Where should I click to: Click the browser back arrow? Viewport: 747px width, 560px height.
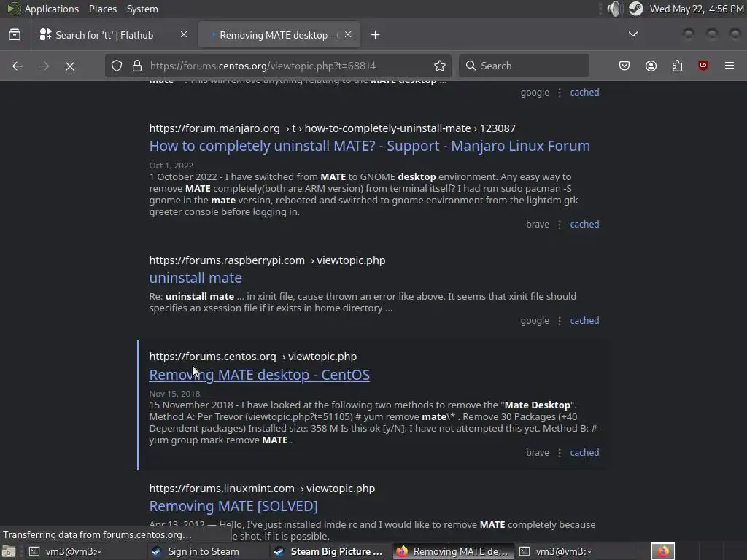click(18, 66)
